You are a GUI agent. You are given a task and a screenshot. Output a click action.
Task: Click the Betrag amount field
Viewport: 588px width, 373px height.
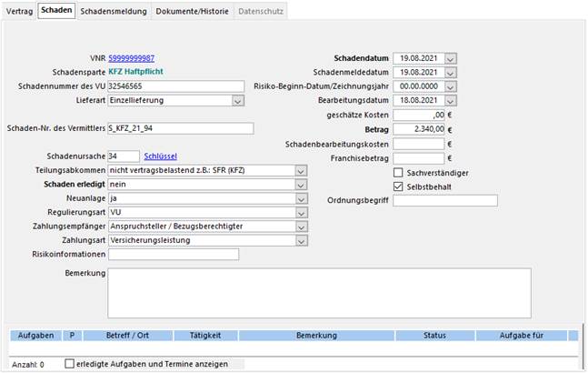click(x=418, y=129)
